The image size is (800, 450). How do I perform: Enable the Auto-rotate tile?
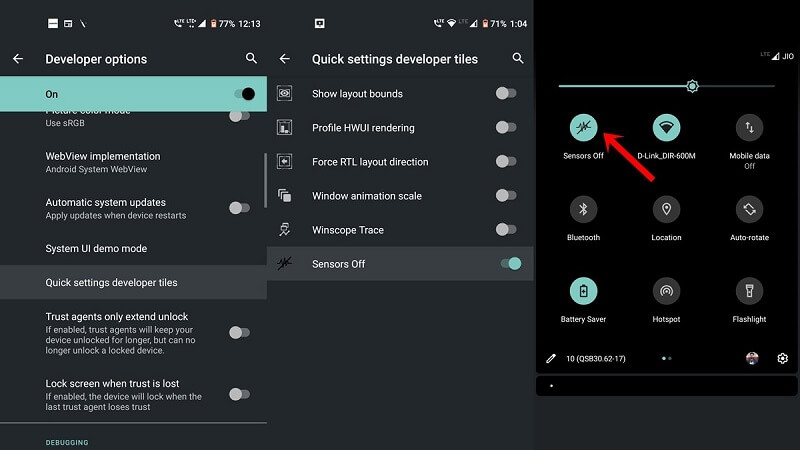pos(749,209)
